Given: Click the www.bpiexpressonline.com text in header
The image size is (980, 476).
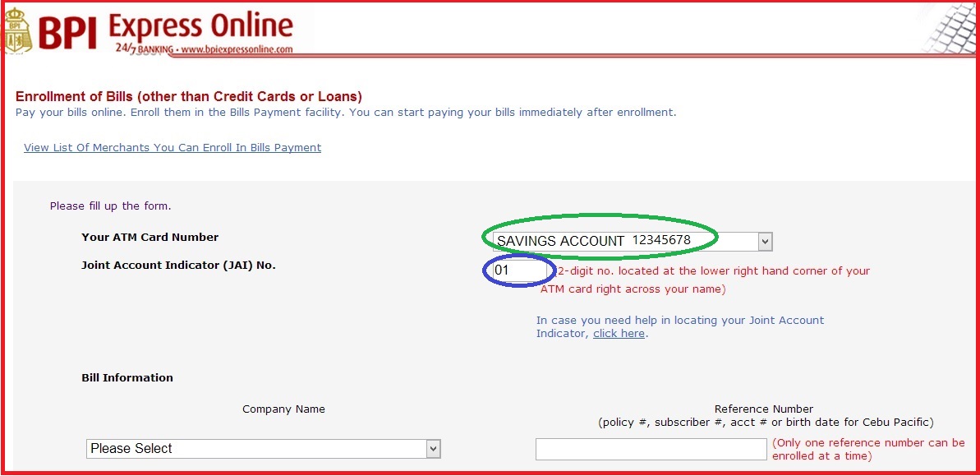Looking at the screenshot, I should tap(237, 49).
